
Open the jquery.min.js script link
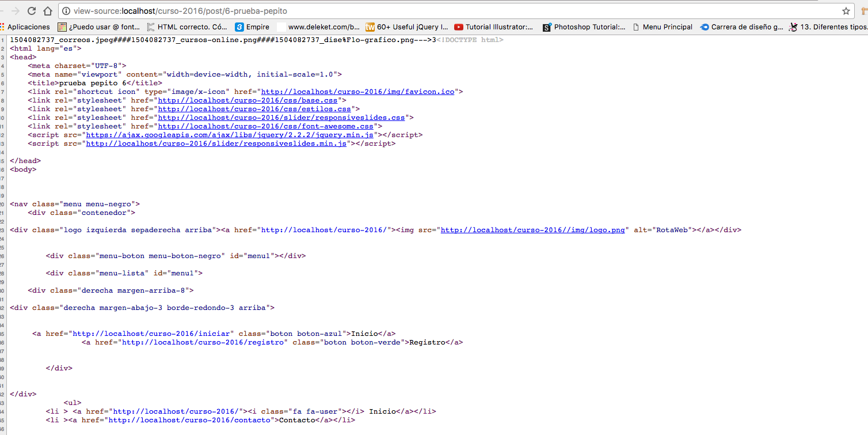pyautogui.click(x=230, y=135)
